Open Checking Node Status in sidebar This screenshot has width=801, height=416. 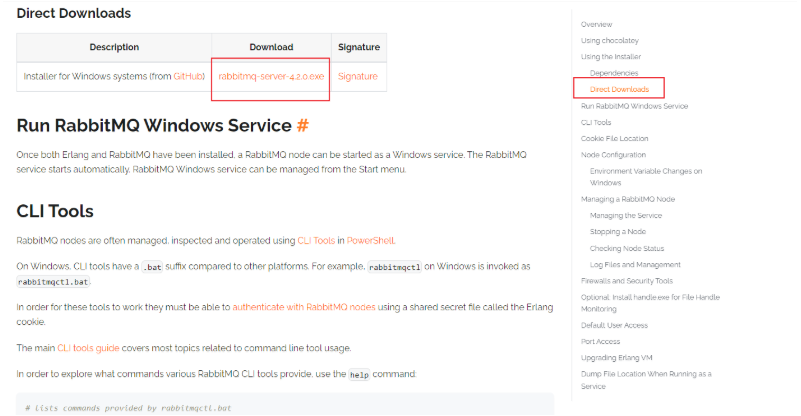tap(627, 248)
